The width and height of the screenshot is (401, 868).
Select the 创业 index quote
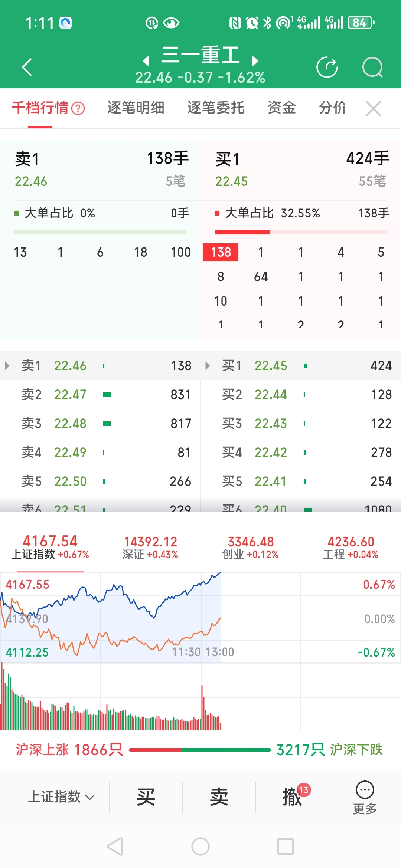250,547
